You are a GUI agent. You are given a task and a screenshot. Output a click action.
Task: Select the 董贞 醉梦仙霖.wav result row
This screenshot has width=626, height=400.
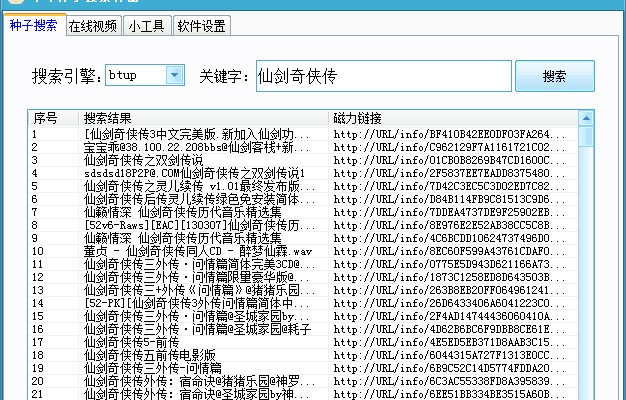[x=198, y=251]
